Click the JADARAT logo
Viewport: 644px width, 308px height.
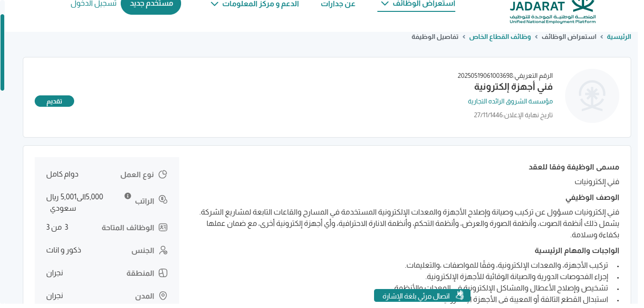point(552,11)
